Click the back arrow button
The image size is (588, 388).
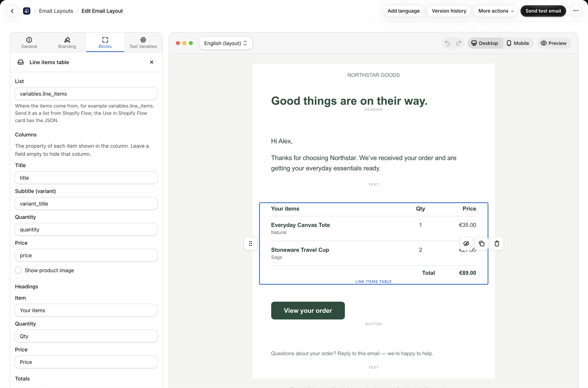[x=12, y=11]
